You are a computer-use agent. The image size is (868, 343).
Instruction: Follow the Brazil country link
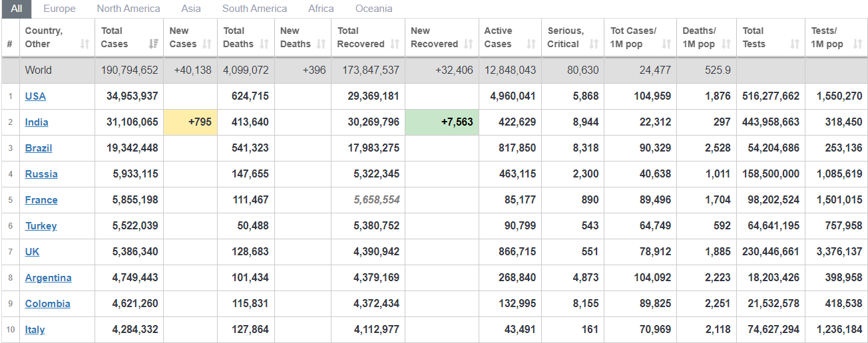[39, 148]
